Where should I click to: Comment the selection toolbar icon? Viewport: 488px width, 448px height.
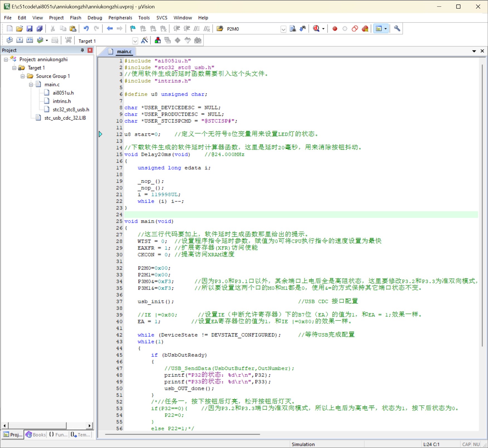pyautogui.click(x=197, y=29)
